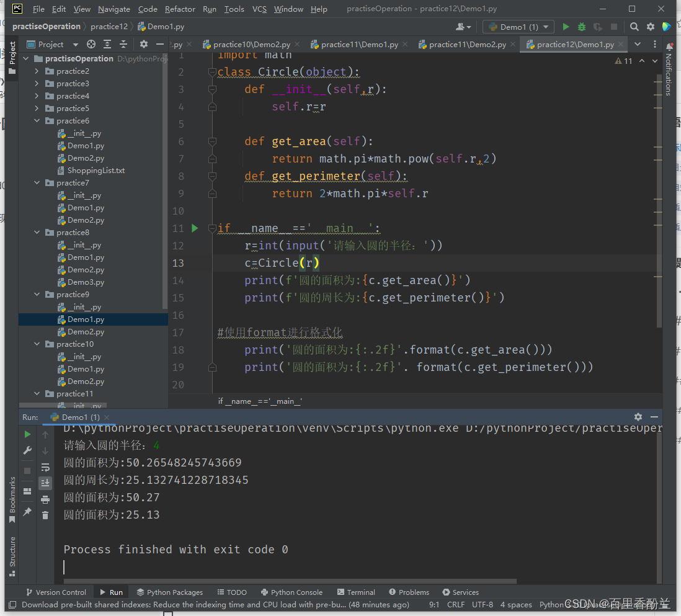The width and height of the screenshot is (681, 616).
Task: Open the Problems tool window
Action: coord(409,592)
